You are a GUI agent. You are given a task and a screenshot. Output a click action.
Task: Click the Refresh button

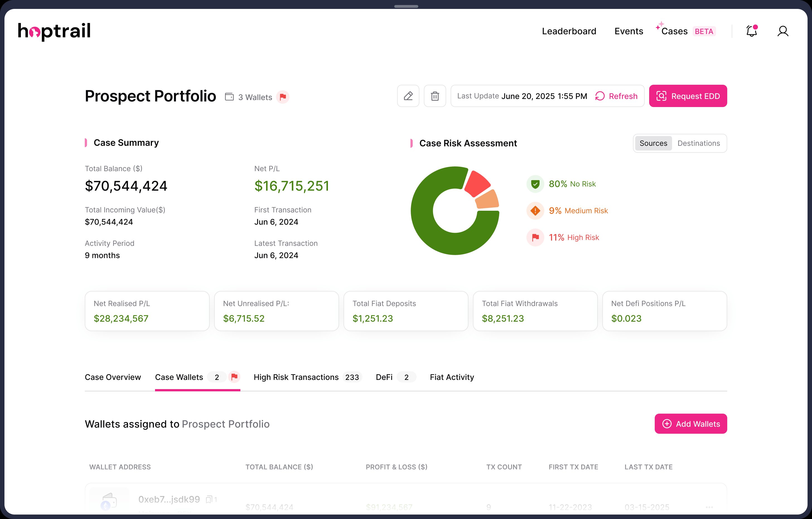[x=617, y=96]
